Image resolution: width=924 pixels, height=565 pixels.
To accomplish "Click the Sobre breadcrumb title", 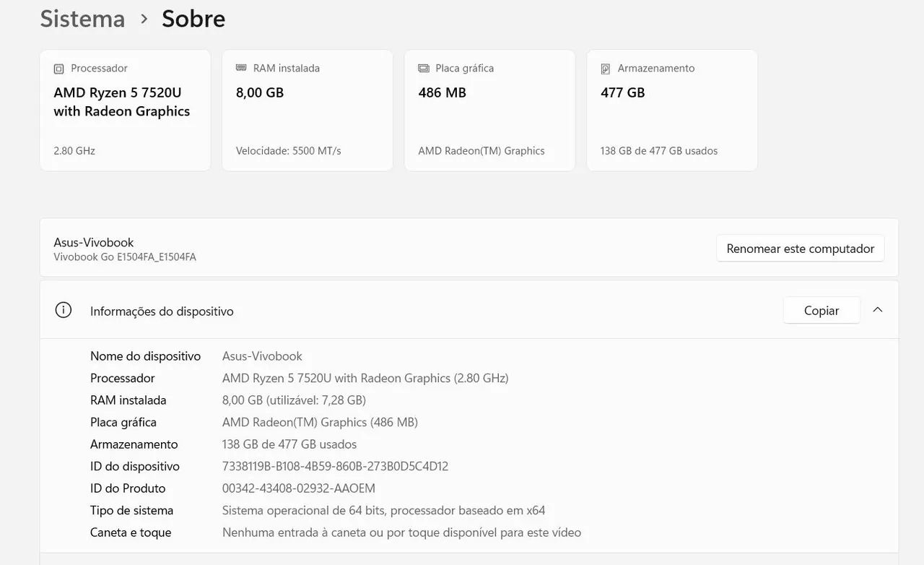I will coord(193,19).
